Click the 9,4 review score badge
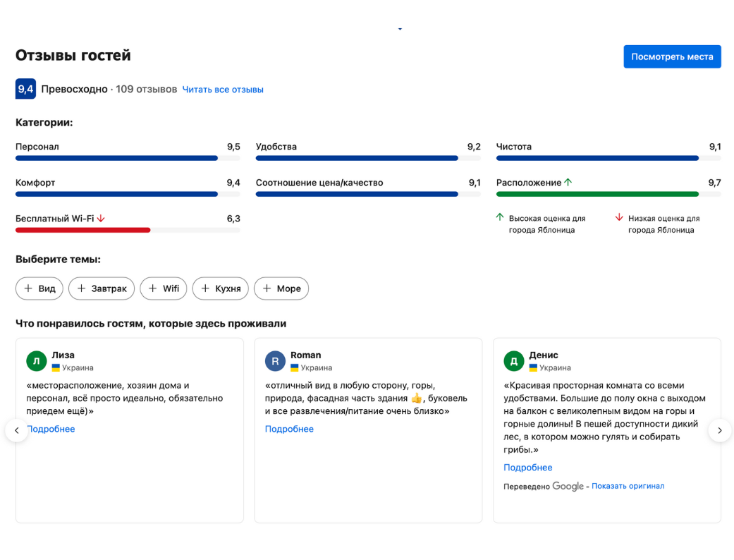This screenshot has height=560, width=734. (25, 89)
